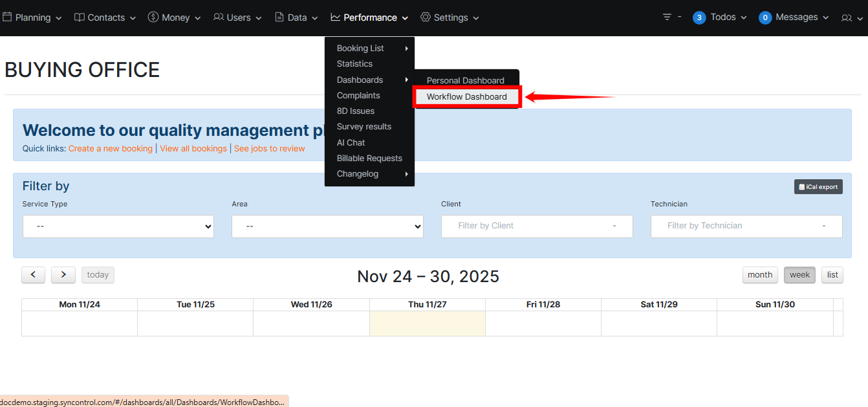
Task: Click the iCal export button
Action: (x=818, y=187)
